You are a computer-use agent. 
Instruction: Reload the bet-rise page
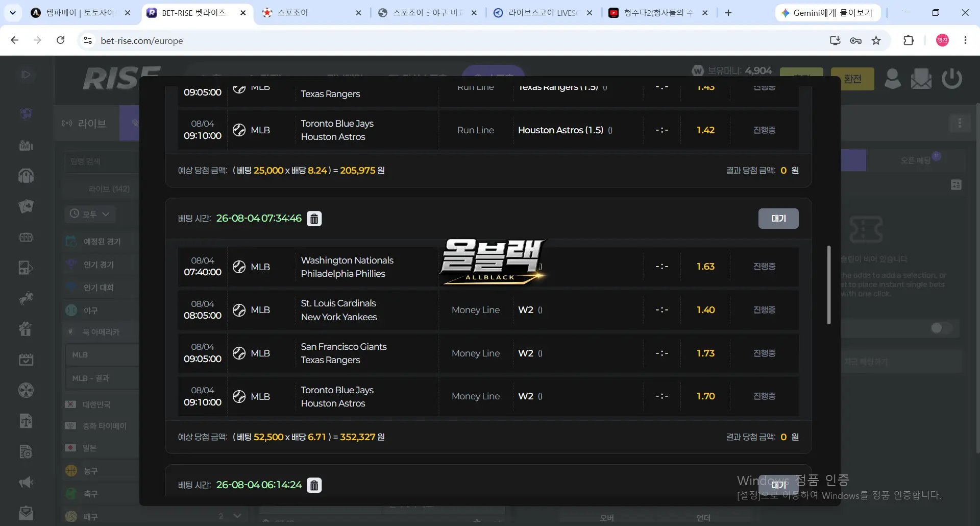coord(61,40)
